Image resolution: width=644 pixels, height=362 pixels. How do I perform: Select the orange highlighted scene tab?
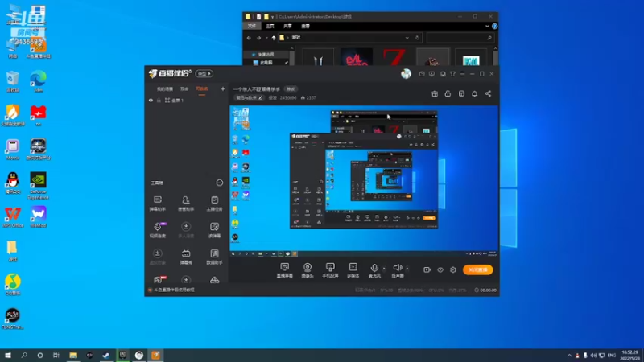point(202,88)
